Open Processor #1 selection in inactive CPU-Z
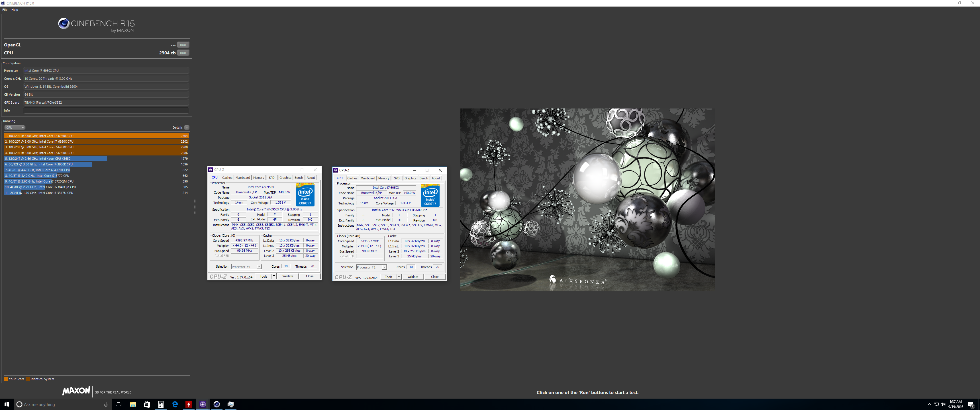Screen dimensions: 980x410 (246, 266)
